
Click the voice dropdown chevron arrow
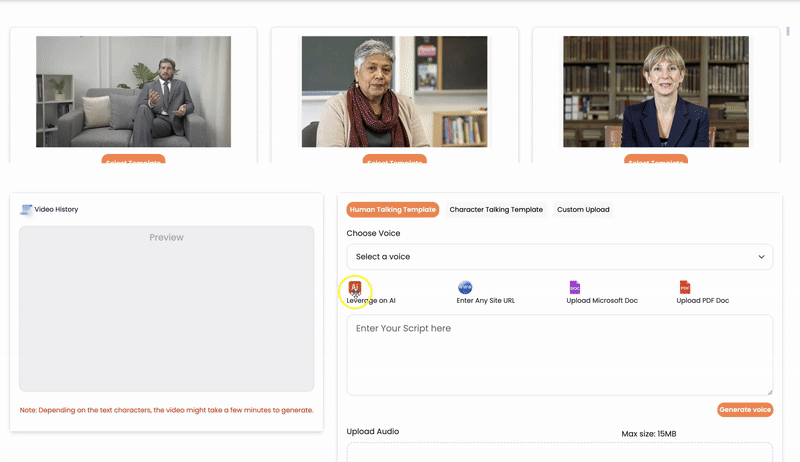tap(761, 256)
